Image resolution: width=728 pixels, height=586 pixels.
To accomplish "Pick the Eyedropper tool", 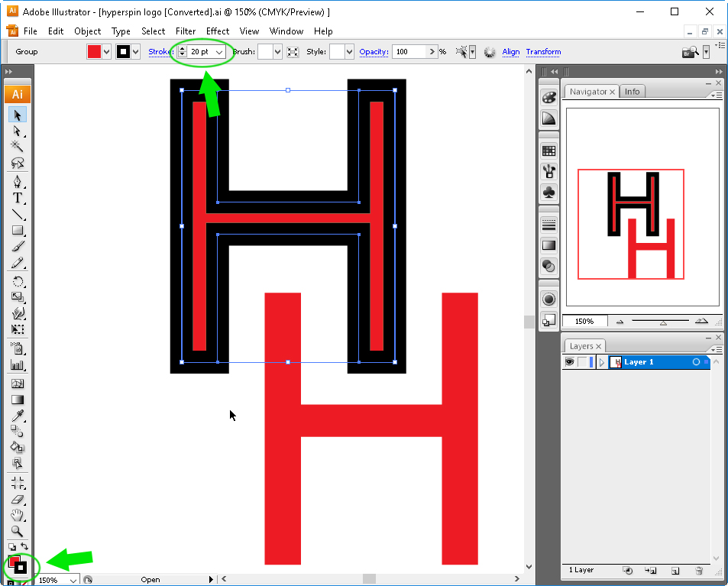I will click(17, 416).
